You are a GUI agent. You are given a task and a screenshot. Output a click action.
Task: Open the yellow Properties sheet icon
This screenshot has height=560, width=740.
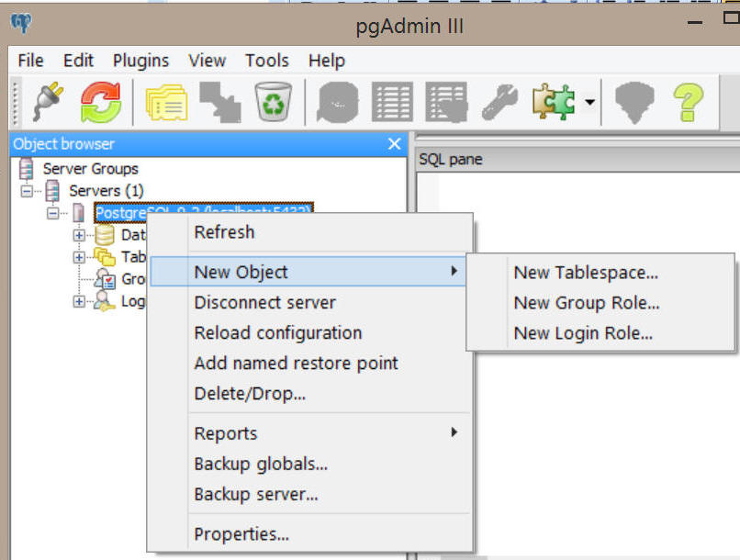click(166, 102)
